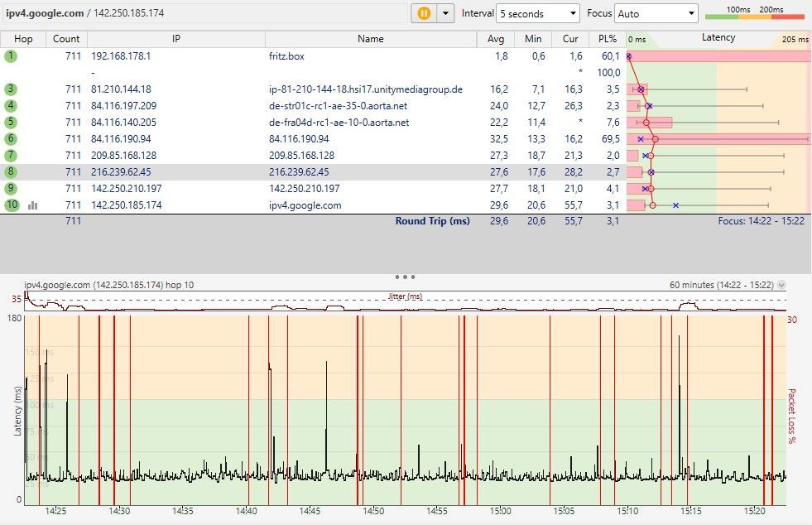Screen dimensions: 812x525
Task: Click the Jitter (ms) graph label
Action: (x=405, y=296)
